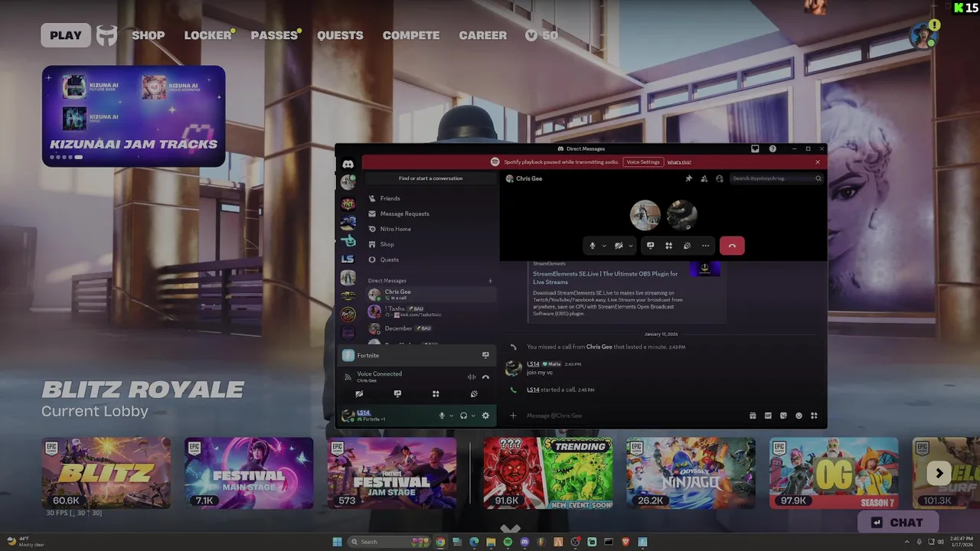Screen dimensions: 980x551
Task: Hang up the call with red button
Action: coord(732,246)
